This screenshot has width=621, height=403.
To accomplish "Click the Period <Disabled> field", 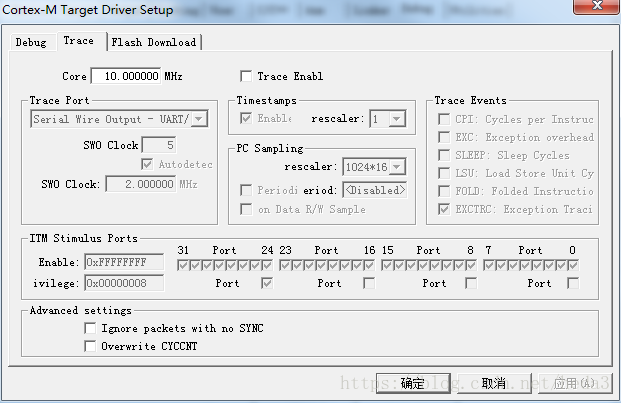I will click(375, 190).
